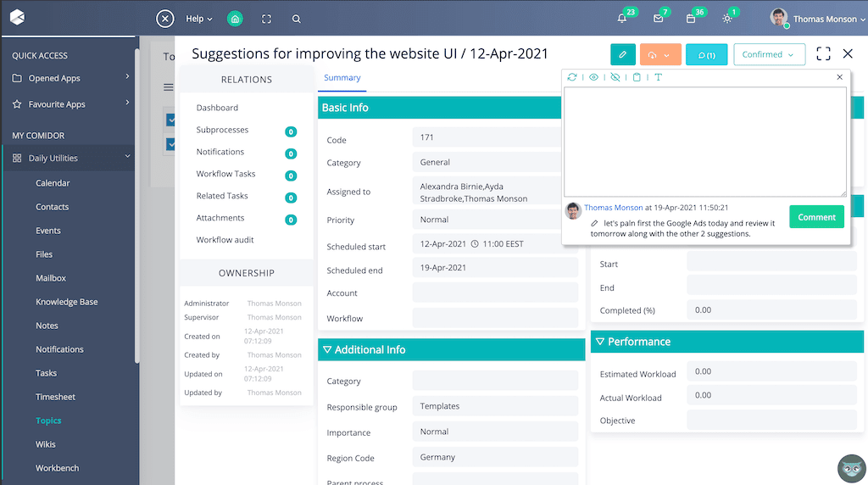The height and width of the screenshot is (485, 868).
Task: Collapse the Performance section
Action: coord(600,342)
